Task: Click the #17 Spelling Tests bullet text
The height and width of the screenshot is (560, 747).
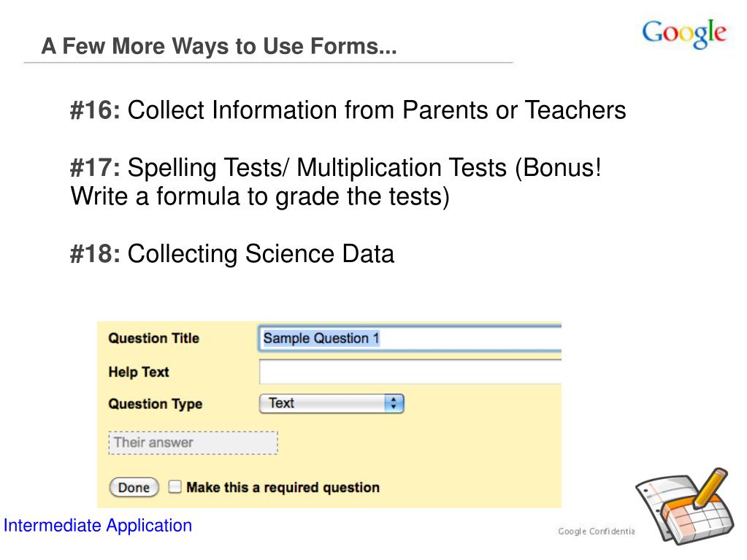Action: pyautogui.click(x=335, y=182)
